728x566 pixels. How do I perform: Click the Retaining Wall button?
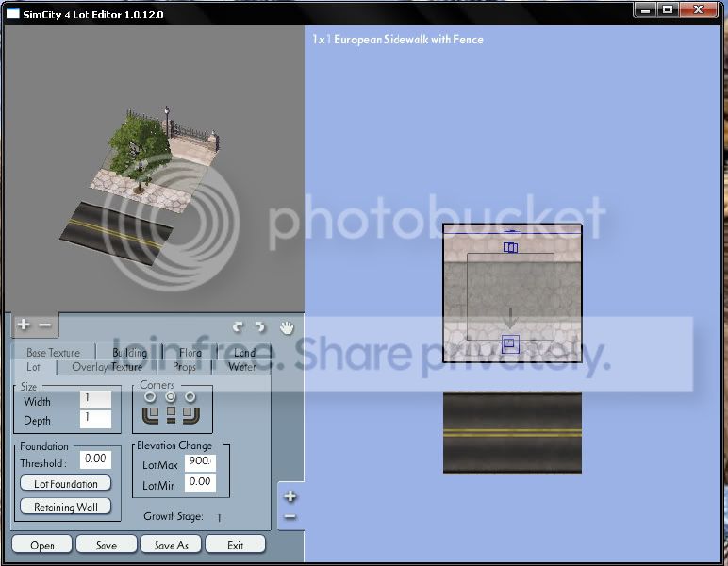click(65, 507)
